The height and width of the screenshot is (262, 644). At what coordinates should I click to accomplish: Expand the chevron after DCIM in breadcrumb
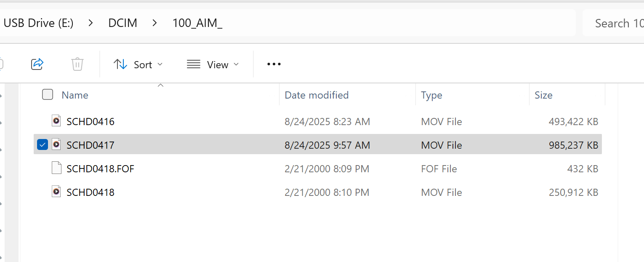pos(155,23)
